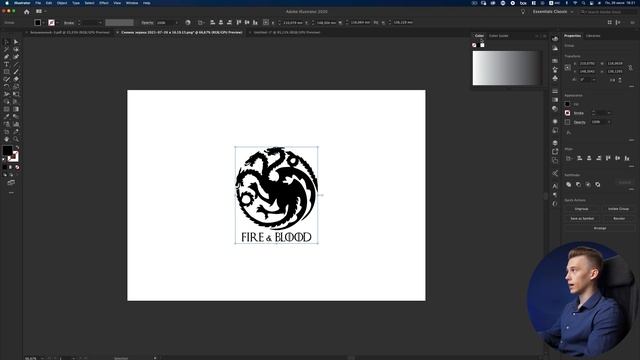Open the zoom level dropdown in status bar
640x360 pixels.
(42, 358)
